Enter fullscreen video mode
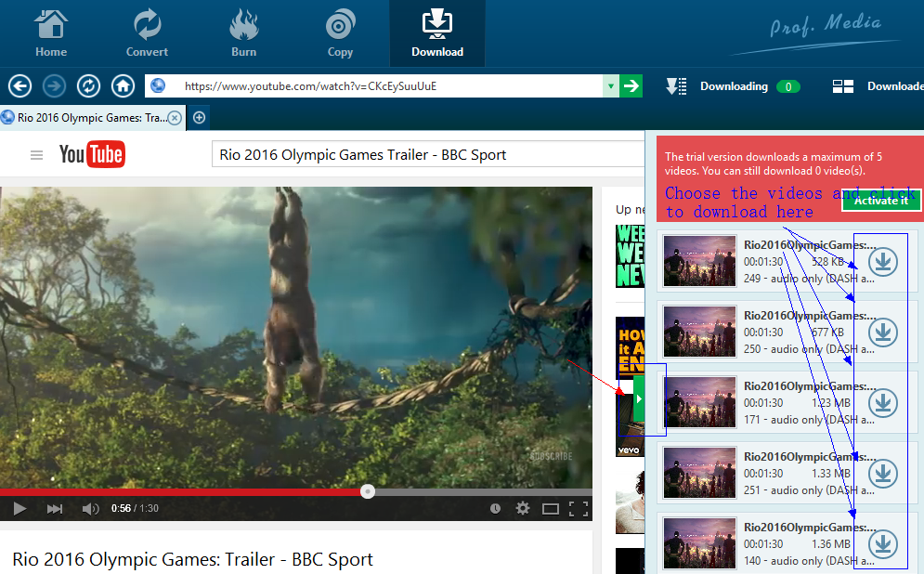Screen dimensions: 924x574 click(x=579, y=509)
